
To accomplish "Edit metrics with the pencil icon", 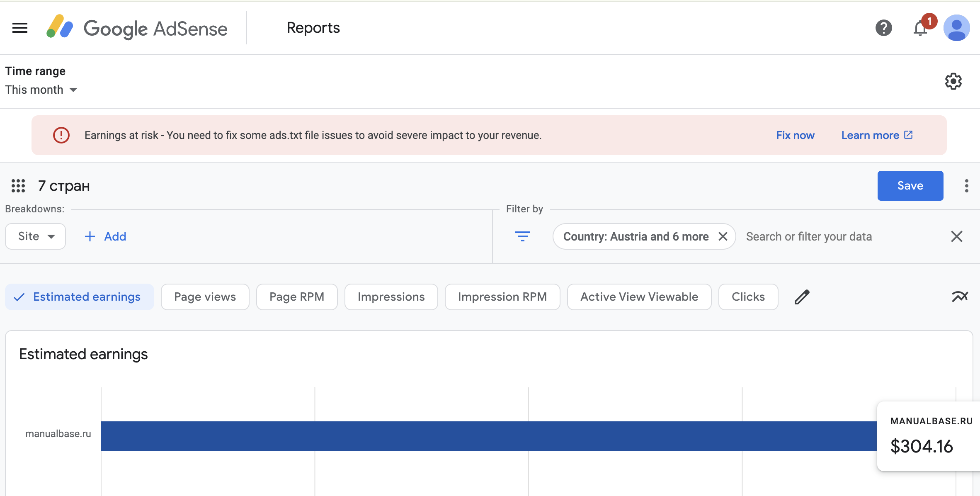I will tap(802, 297).
